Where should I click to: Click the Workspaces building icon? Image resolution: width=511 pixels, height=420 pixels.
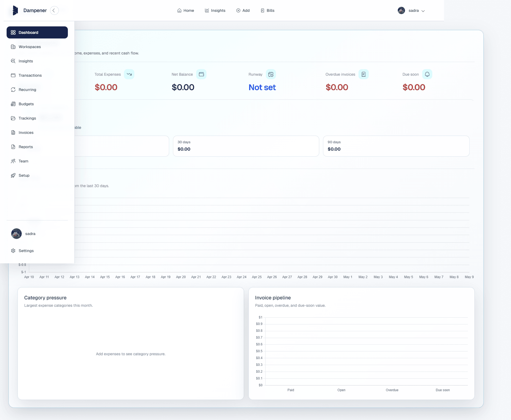[13, 47]
